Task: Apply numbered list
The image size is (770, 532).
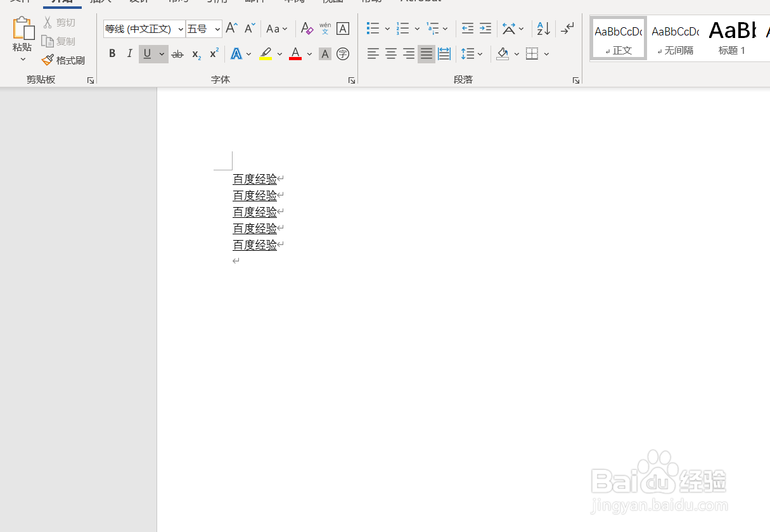Action: 402,28
